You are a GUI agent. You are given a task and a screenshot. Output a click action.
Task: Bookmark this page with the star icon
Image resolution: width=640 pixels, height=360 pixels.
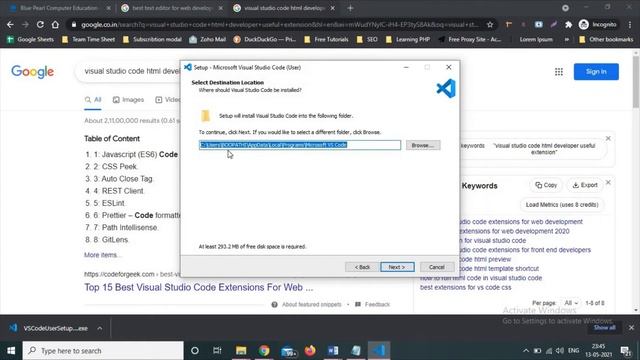(490, 24)
